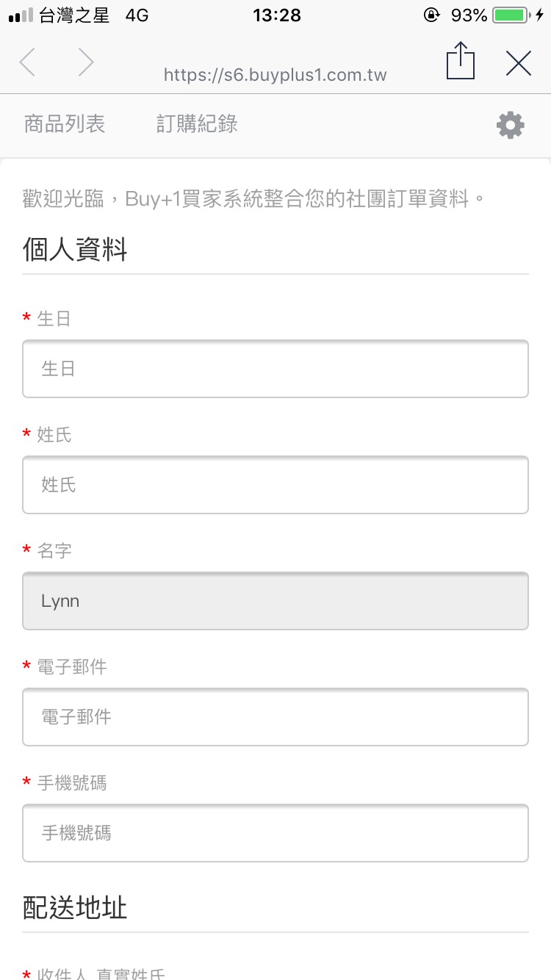This screenshot has width=551, height=980.
Task: Tap the 生日 birthday input field
Action: click(275, 369)
